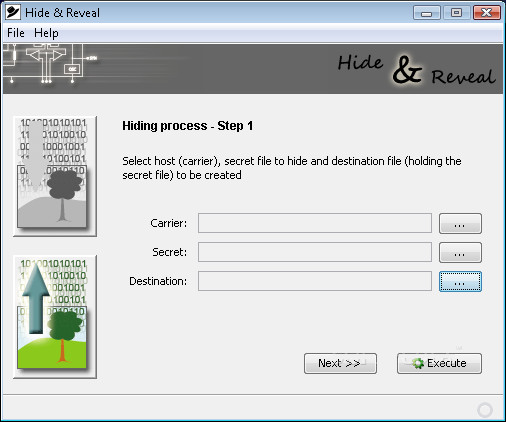Maximize the Hide & Reveal window

[456, 13]
